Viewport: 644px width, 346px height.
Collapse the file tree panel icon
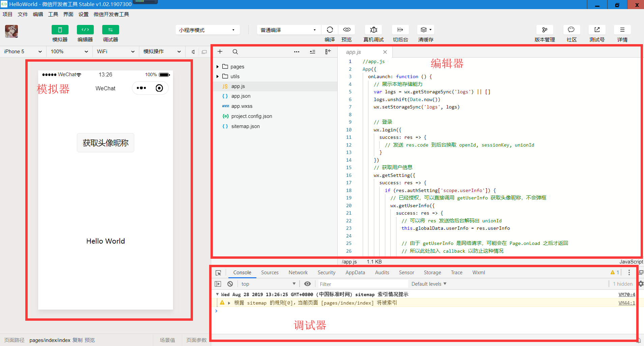click(x=328, y=52)
